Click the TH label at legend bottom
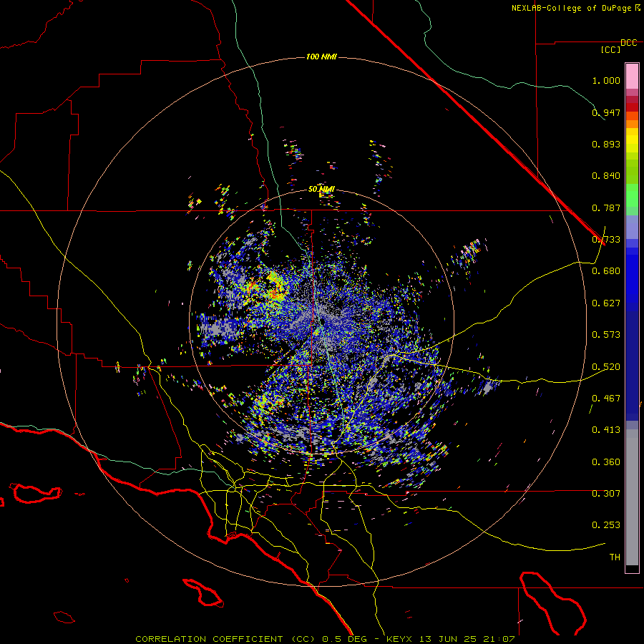Viewport: 644px width, 644px height. pos(615,557)
